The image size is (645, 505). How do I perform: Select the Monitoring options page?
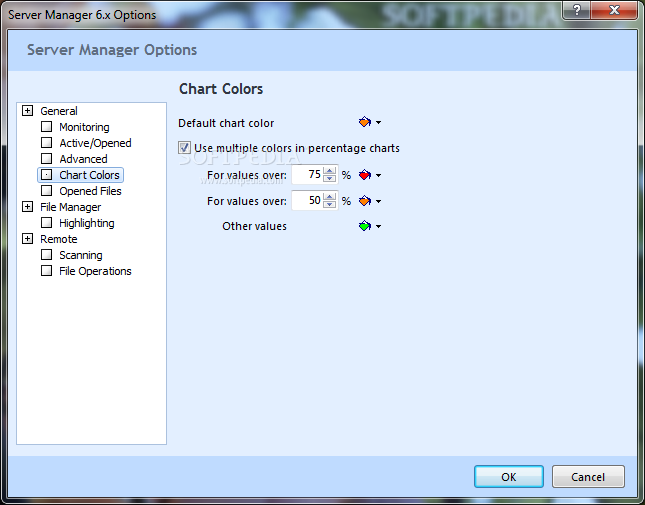tap(84, 127)
